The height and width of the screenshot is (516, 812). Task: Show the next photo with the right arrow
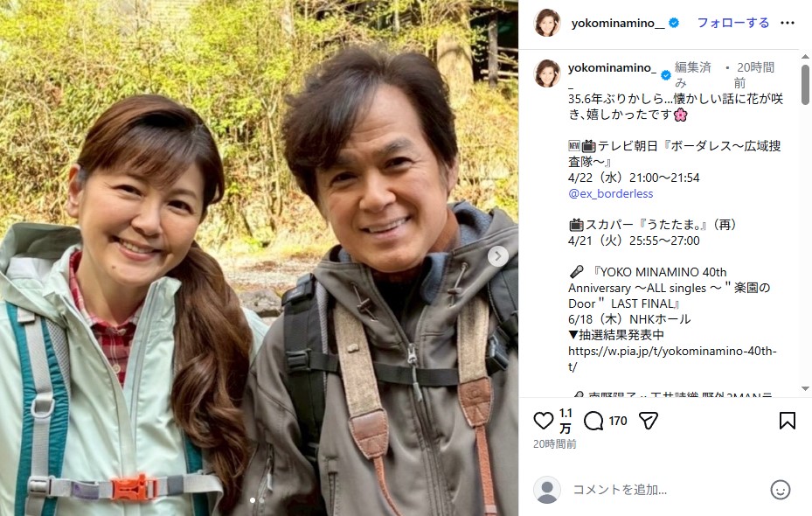[x=497, y=255]
